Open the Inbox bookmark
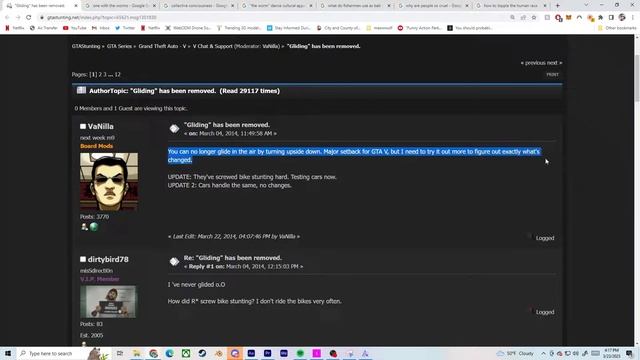The width and height of the screenshot is (640, 360). (x=101, y=28)
